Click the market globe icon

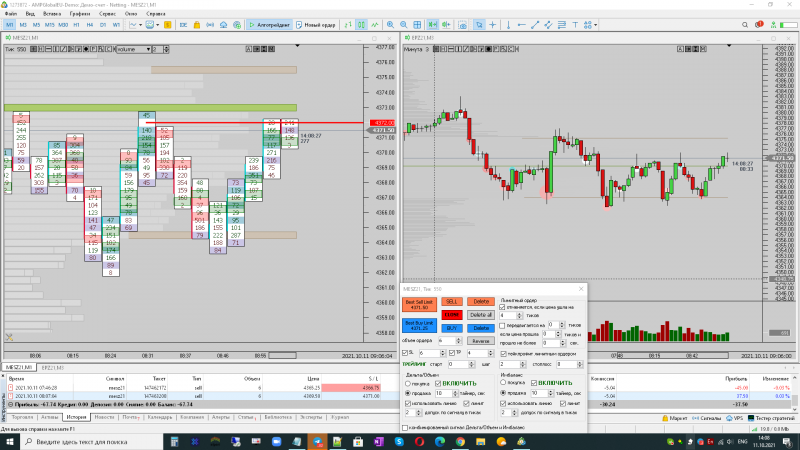[x=237, y=24]
